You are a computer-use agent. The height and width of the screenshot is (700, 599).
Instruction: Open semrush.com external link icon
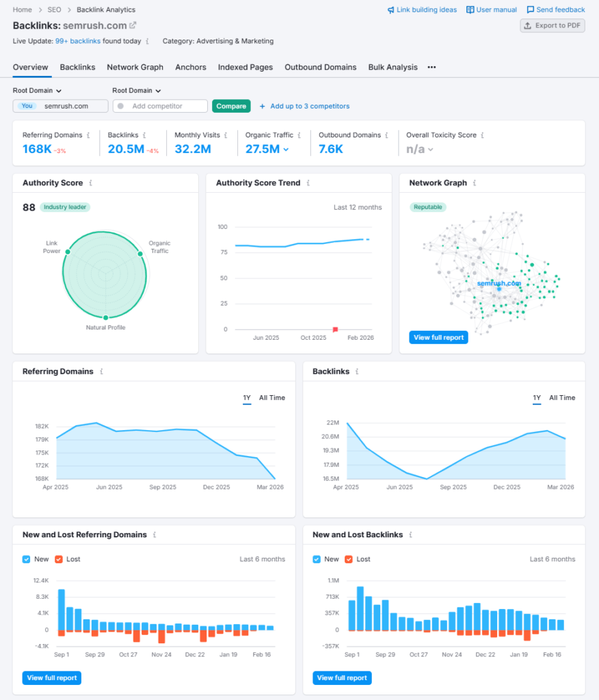133,25
